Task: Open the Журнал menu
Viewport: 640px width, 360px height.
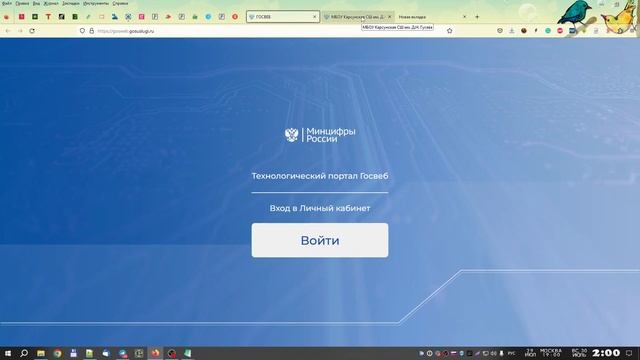Action: 51,3
